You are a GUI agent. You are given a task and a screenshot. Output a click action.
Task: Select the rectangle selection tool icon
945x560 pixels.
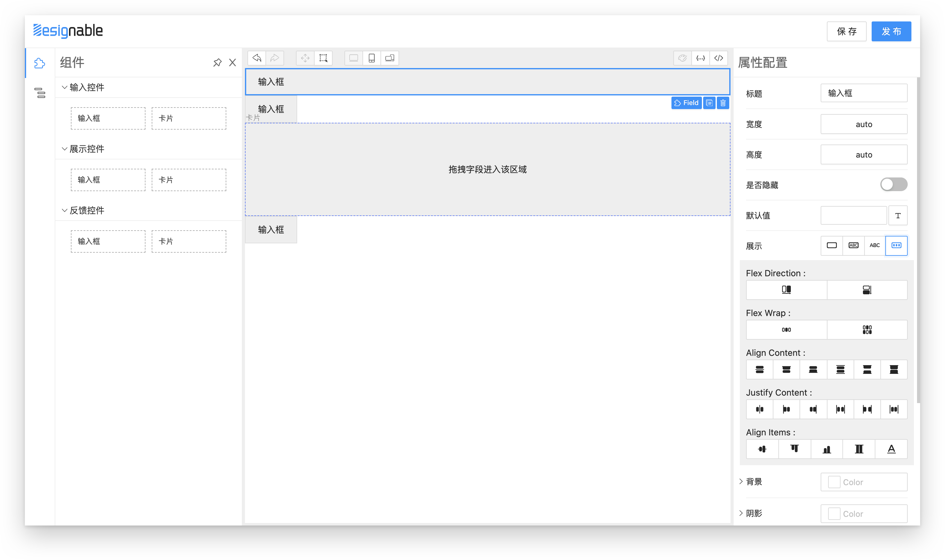[323, 58]
